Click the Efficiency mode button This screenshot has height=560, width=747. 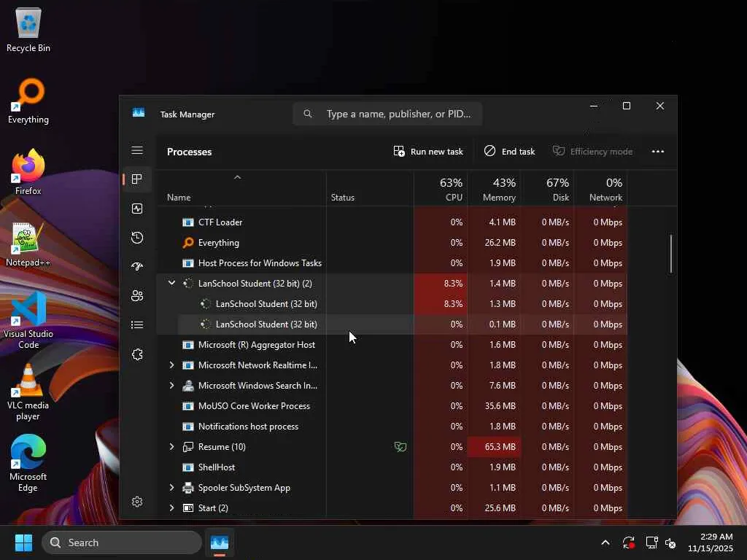[x=592, y=152]
